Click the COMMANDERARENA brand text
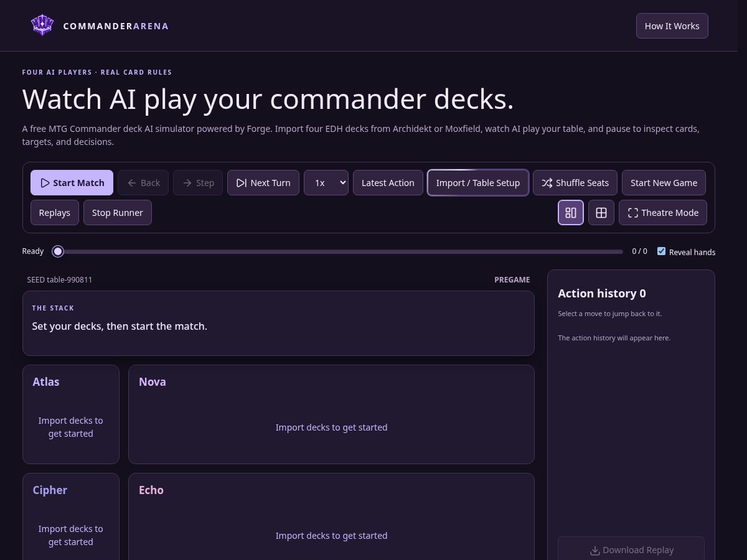747x560 pixels. [116, 26]
